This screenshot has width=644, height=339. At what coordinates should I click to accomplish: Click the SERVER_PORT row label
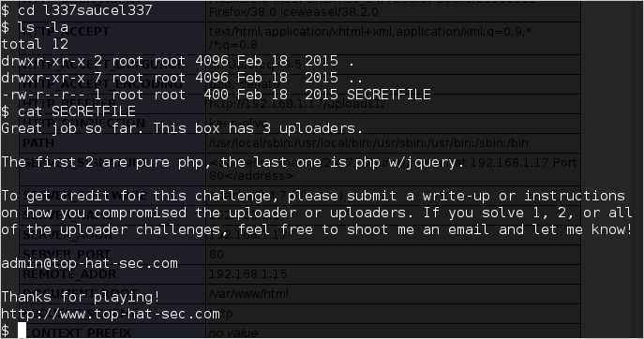(67, 254)
